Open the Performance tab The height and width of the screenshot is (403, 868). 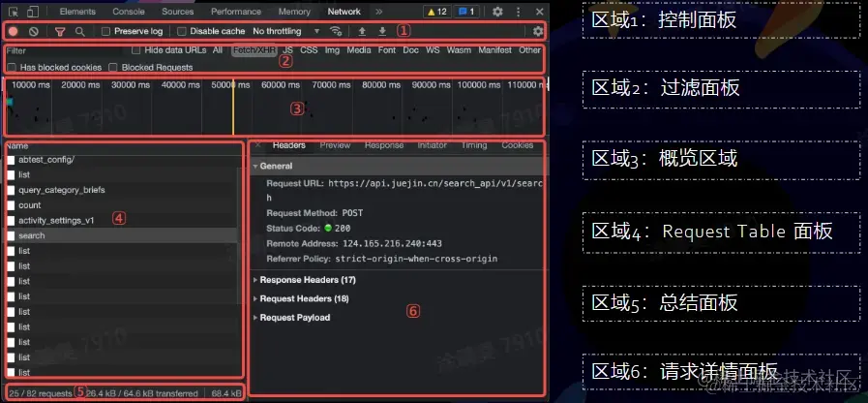[236, 11]
